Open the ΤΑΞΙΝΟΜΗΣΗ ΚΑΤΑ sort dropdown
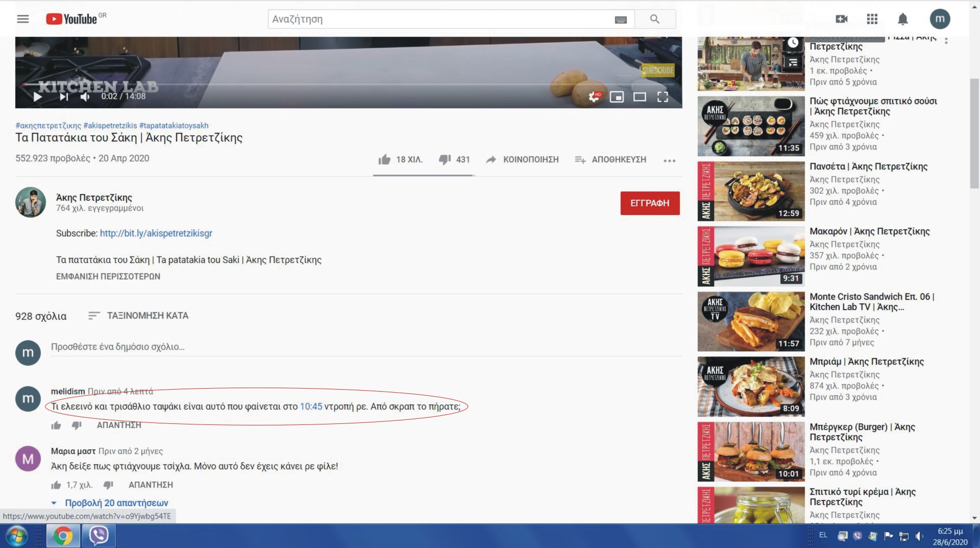 [x=138, y=316]
